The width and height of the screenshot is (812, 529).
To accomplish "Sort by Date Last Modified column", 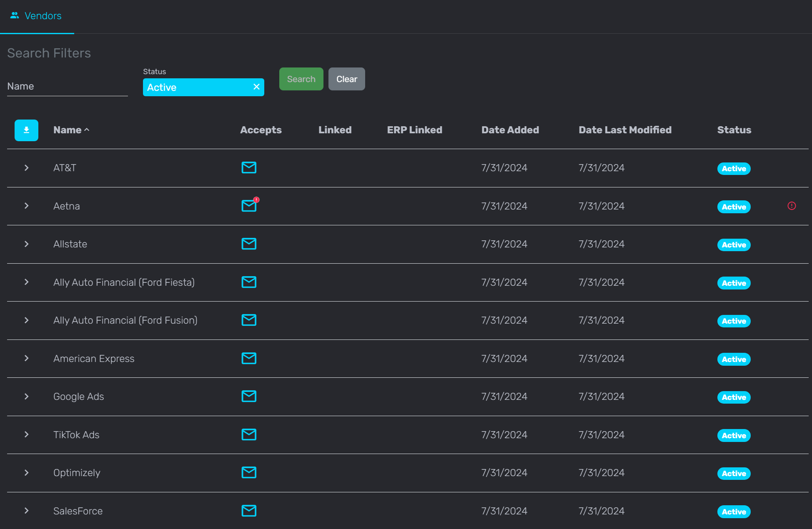I will pyautogui.click(x=625, y=130).
